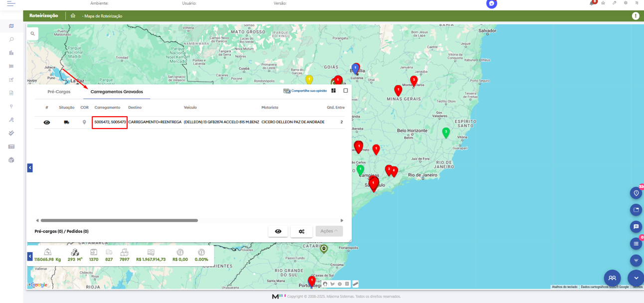The height and width of the screenshot is (303, 644).
Task: Collapse the panel using left blue arrow
Action: click(x=30, y=168)
